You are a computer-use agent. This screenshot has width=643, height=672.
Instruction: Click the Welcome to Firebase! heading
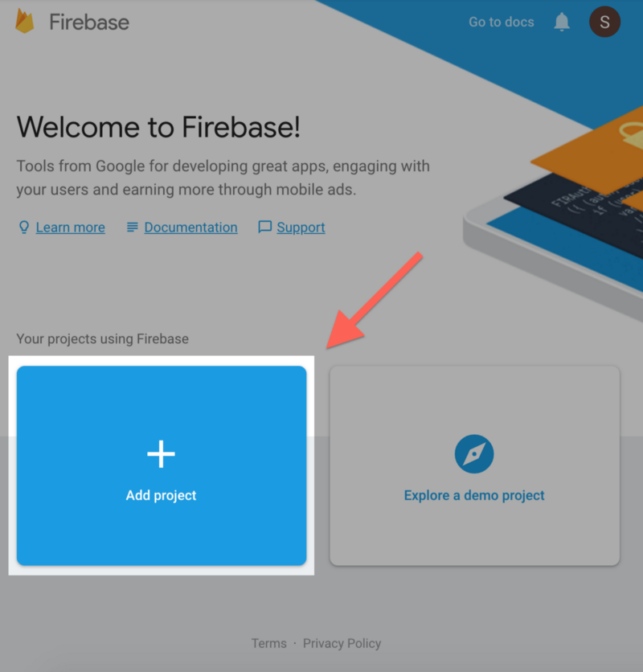pyautogui.click(x=158, y=127)
